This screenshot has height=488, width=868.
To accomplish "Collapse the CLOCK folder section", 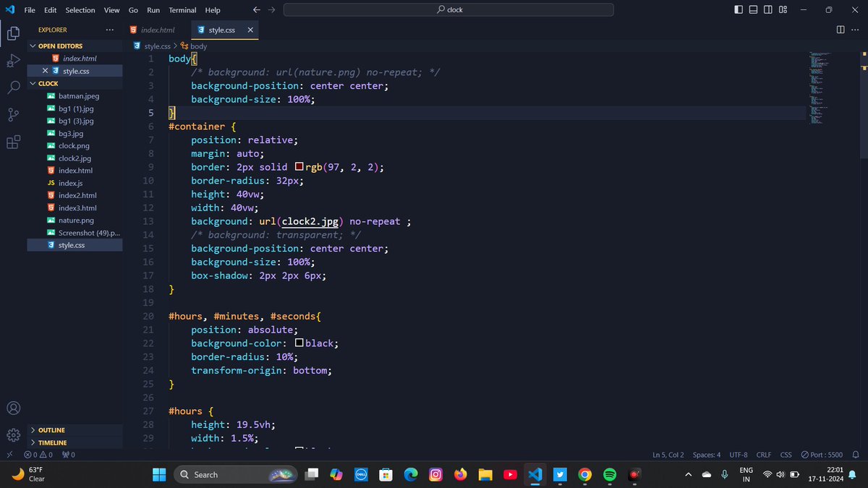I will pyautogui.click(x=74, y=83).
